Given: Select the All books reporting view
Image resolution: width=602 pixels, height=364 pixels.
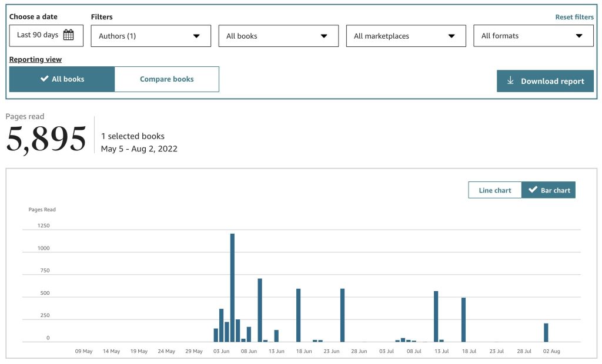Looking at the screenshot, I should coord(62,79).
